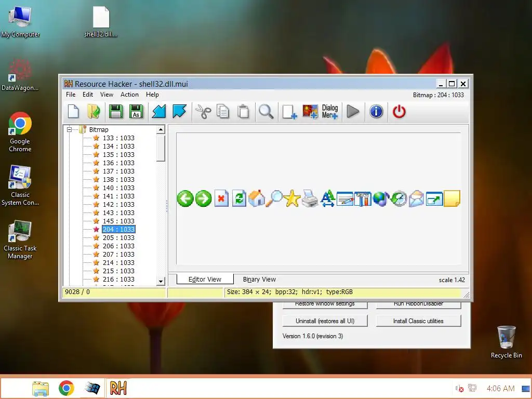Click the resource tree scrollbar thumb
Image resolution: width=532 pixels, height=399 pixels.
(x=161, y=148)
